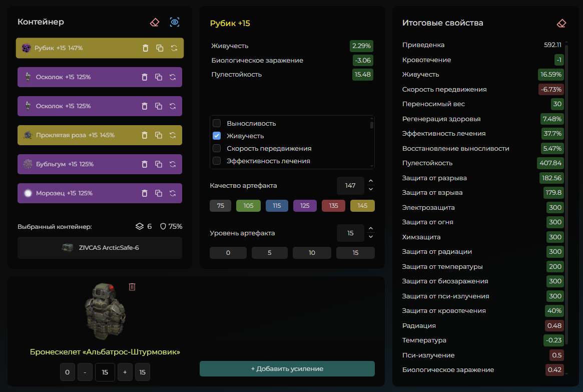This screenshot has height=392, width=583.
Task: Focus the armor level input field
Action: pyautogui.click(x=105, y=372)
